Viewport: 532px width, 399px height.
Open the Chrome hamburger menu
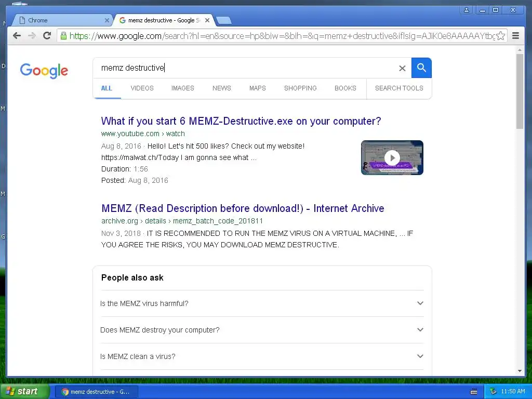(515, 36)
